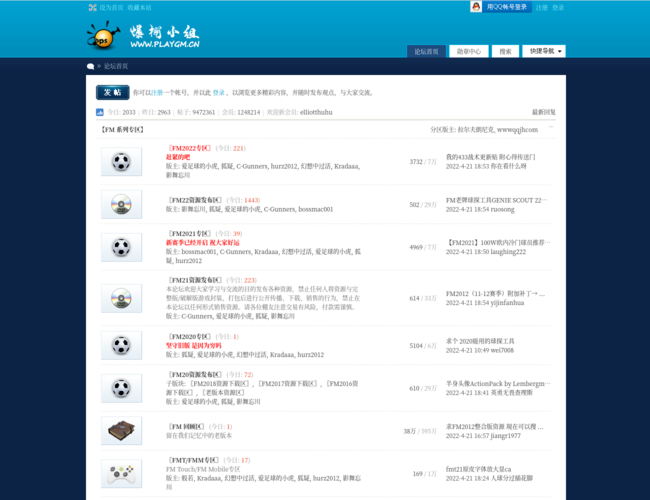Click the 登录 link in top bar

[x=558, y=7]
